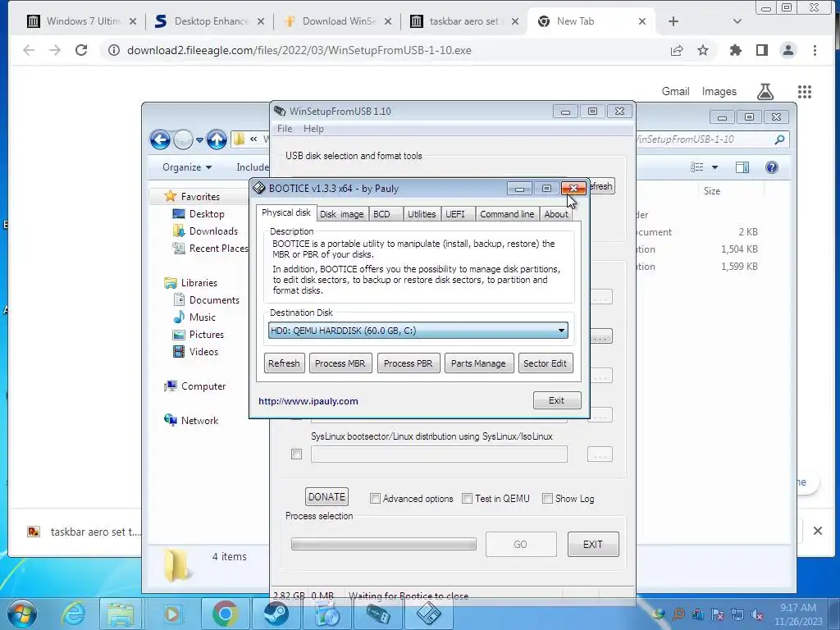The width and height of the screenshot is (840, 630).
Task: Open the Gmail link
Action: (675, 92)
